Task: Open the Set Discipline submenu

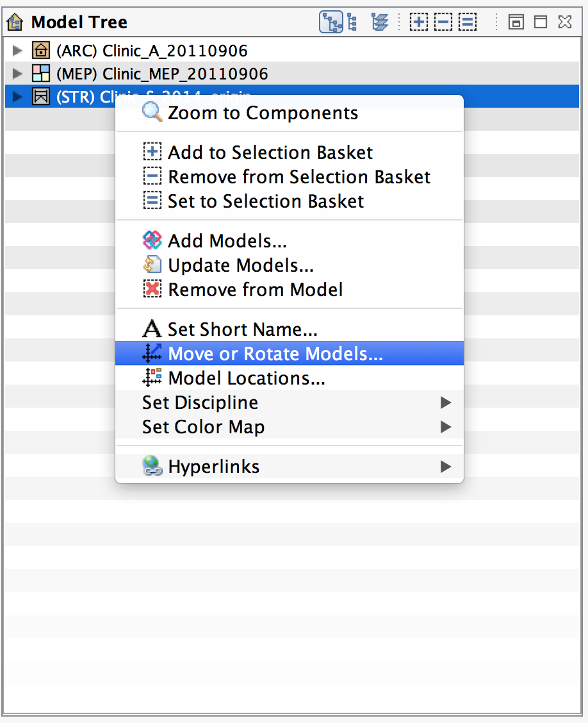Action: [200, 403]
